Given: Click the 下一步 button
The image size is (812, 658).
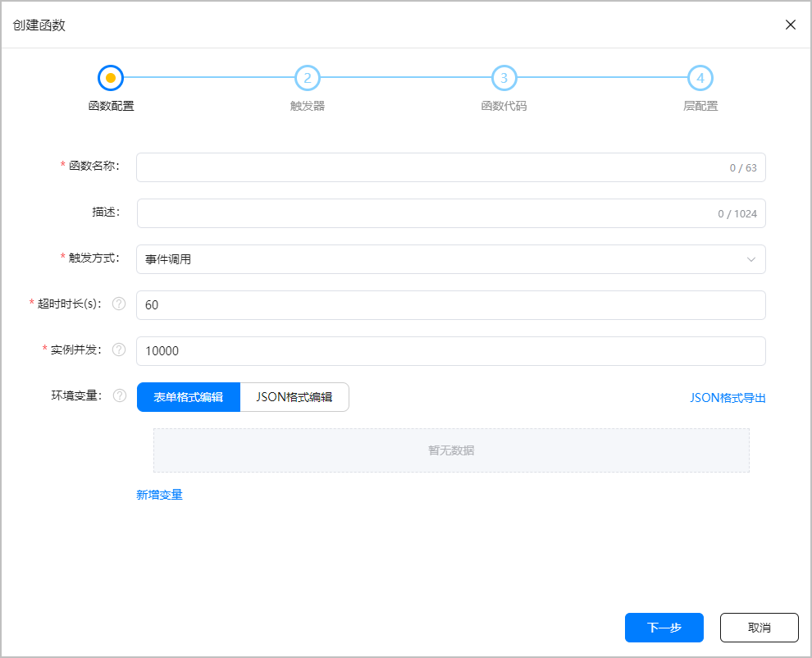Looking at the screenshot, I should point(664,628).
